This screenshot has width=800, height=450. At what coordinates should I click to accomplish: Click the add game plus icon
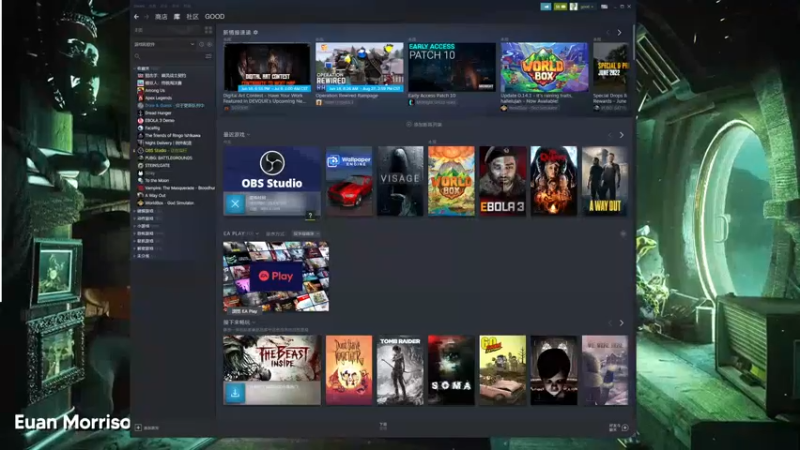pyautogui.click(x=138, y=428)
